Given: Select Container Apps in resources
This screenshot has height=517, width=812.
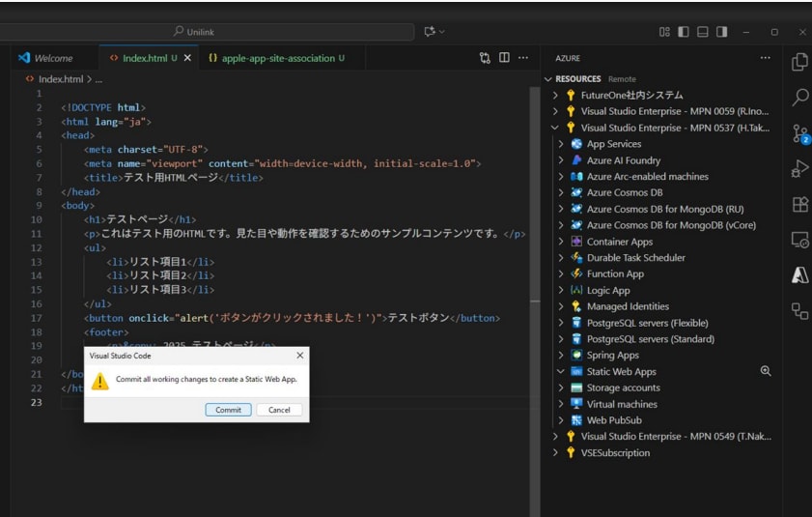Looking at the screenshot, I should point(619,242).
